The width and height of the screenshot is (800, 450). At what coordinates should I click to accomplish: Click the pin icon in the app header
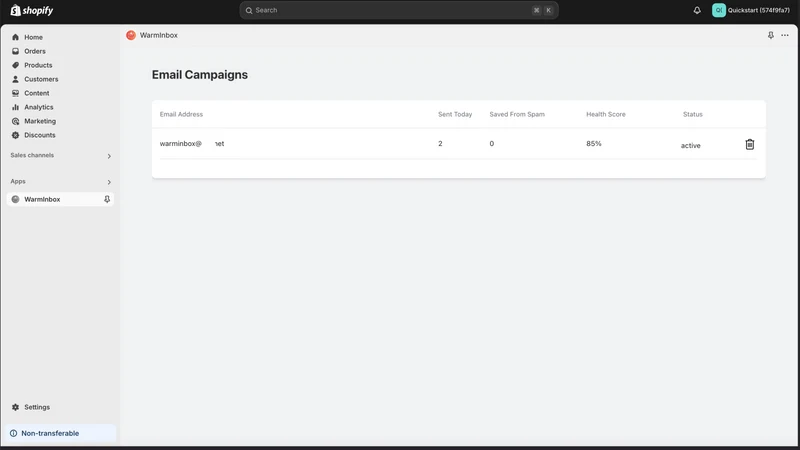point(770,35)
